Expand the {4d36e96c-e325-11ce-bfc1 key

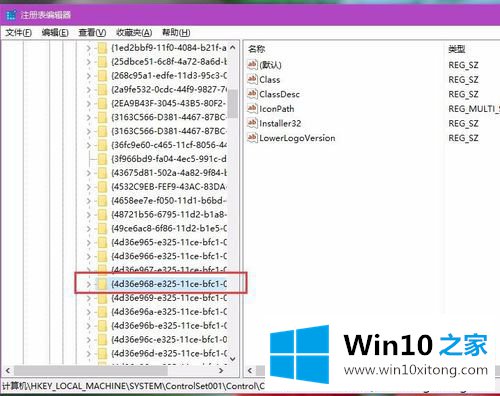88,340
